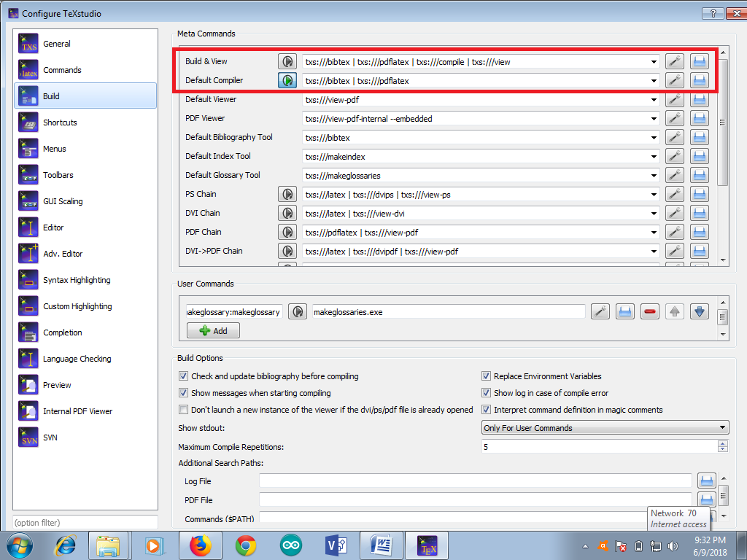
Task: Remove the makeglossary user command
Action: (650, 312)
